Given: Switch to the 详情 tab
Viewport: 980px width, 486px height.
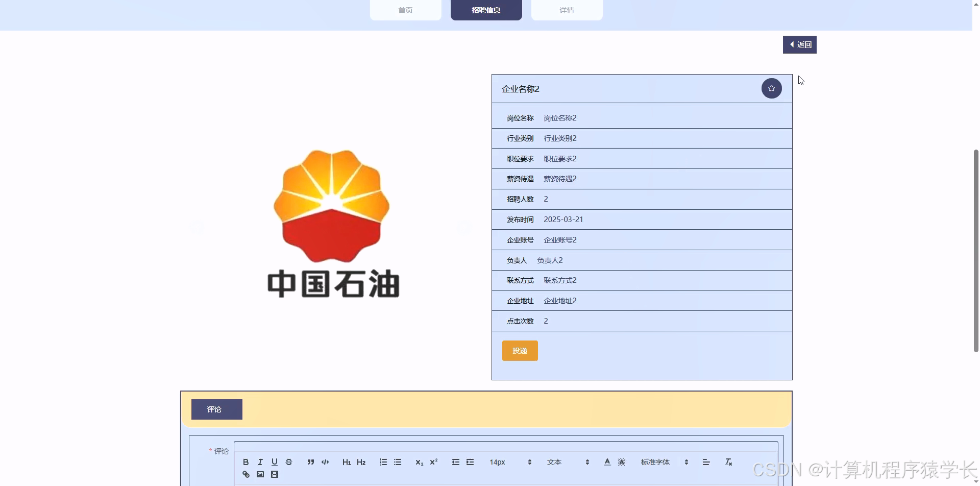Looking at the screenshot, I should [x=567, y=10].
